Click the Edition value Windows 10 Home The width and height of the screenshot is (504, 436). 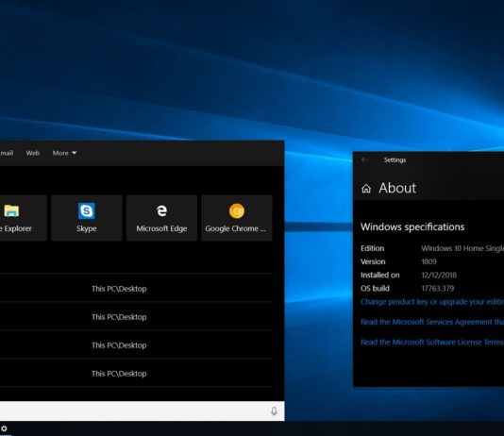tap(462, 248)
